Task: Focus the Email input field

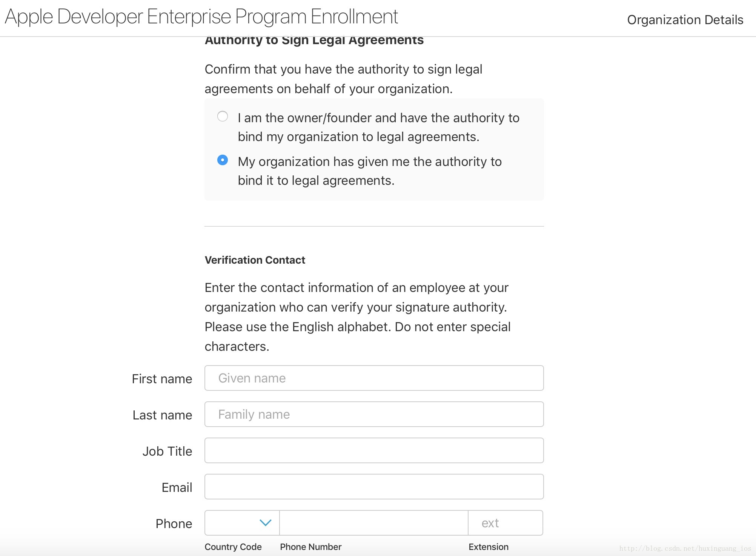Action: pos(373,487)
